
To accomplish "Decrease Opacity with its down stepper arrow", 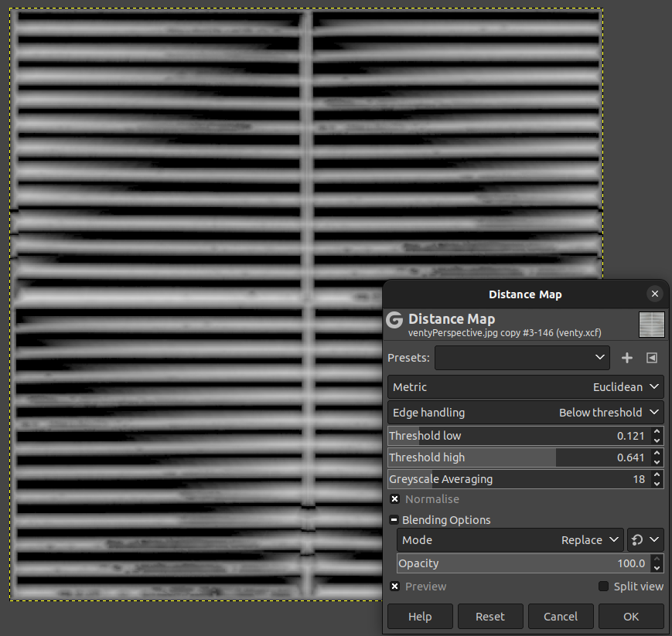I will pyautogui.click(x=657, y=566).
